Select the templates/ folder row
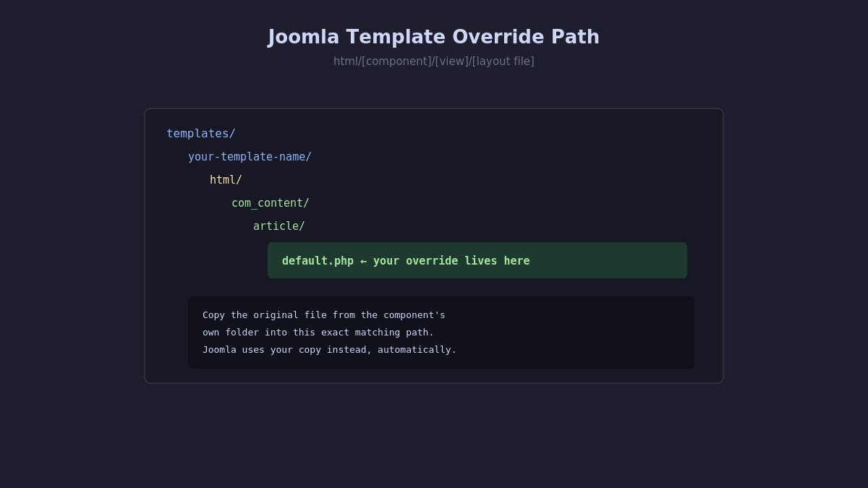This screenshot has width=868, height=488. tap(201, 133)
